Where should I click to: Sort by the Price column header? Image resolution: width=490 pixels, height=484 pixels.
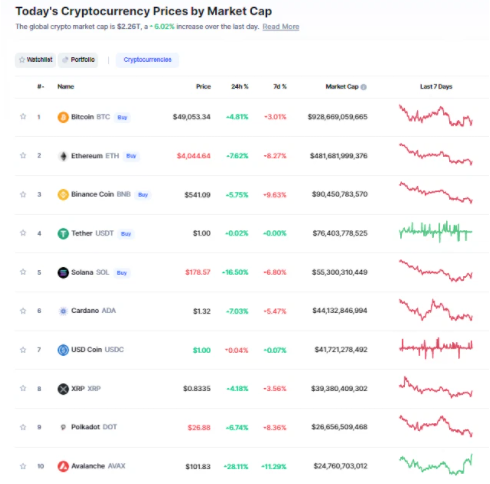[203, 87]
